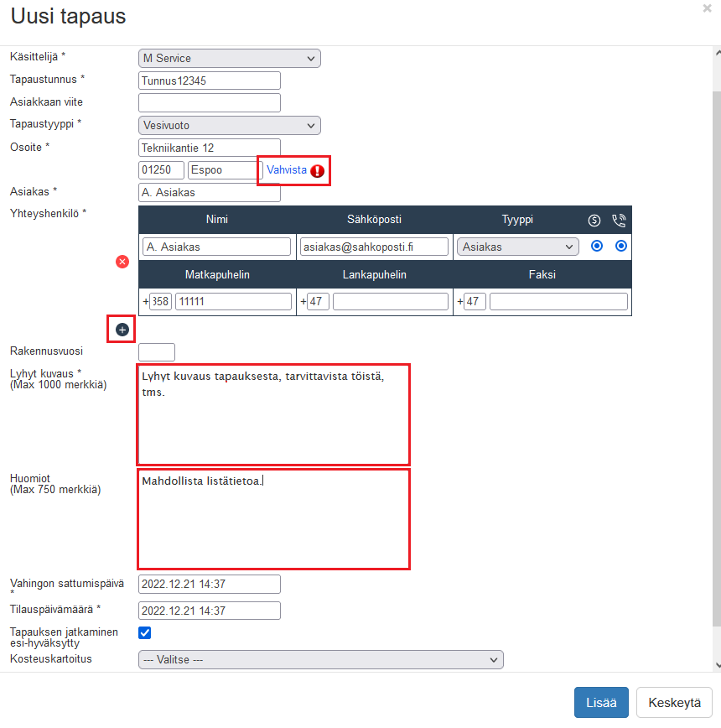
Task: Click the red exclamation warning icon next to Vahvista
Action: [318, 171]
